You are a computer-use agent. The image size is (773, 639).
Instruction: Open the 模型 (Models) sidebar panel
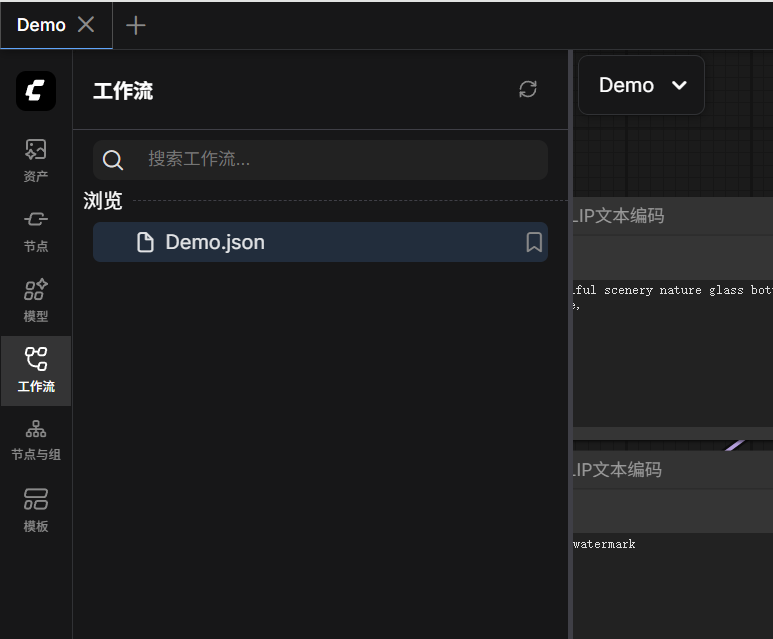[36, 300]
